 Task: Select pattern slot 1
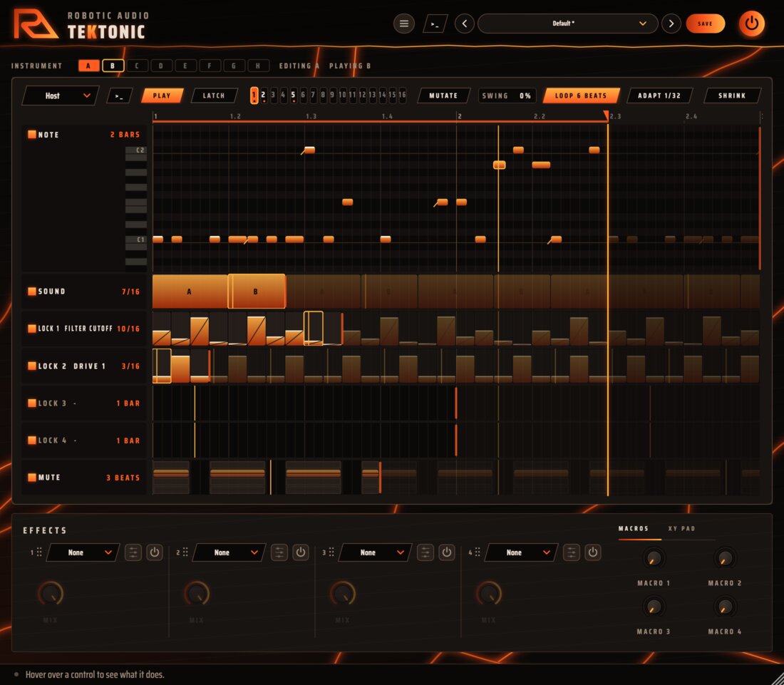(x=254, y=95)
